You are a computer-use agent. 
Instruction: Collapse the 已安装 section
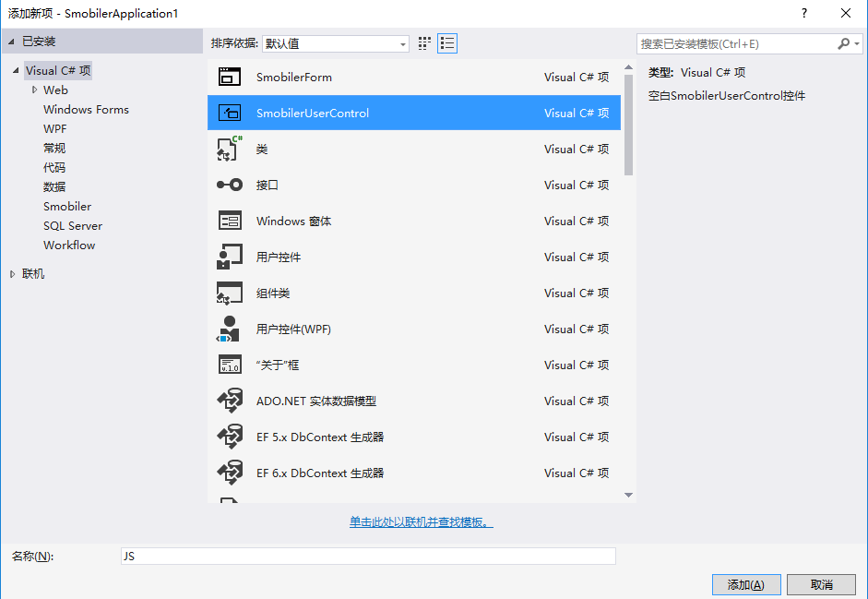[11, 42]
